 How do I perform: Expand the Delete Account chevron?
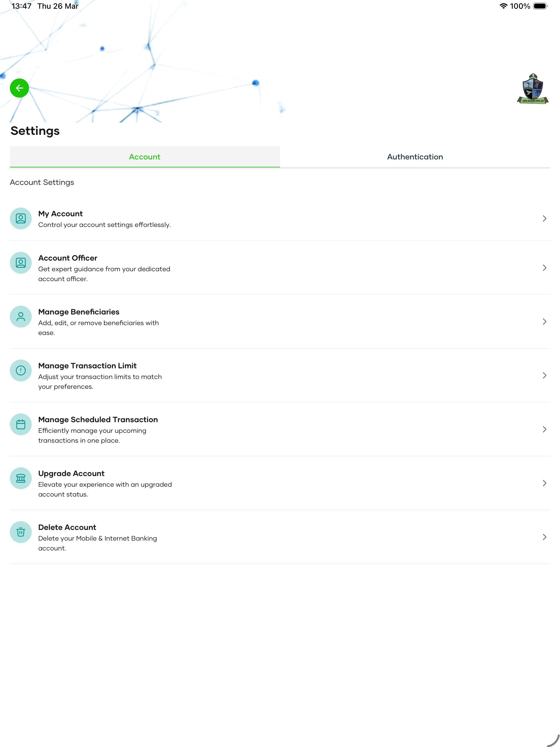coord(544,537)
